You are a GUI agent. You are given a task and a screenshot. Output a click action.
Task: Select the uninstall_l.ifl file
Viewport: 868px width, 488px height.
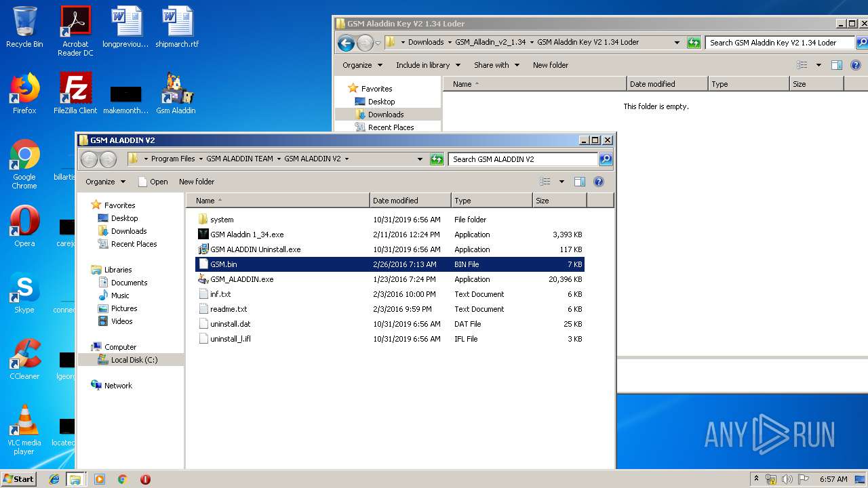click(x=230, y=339)
